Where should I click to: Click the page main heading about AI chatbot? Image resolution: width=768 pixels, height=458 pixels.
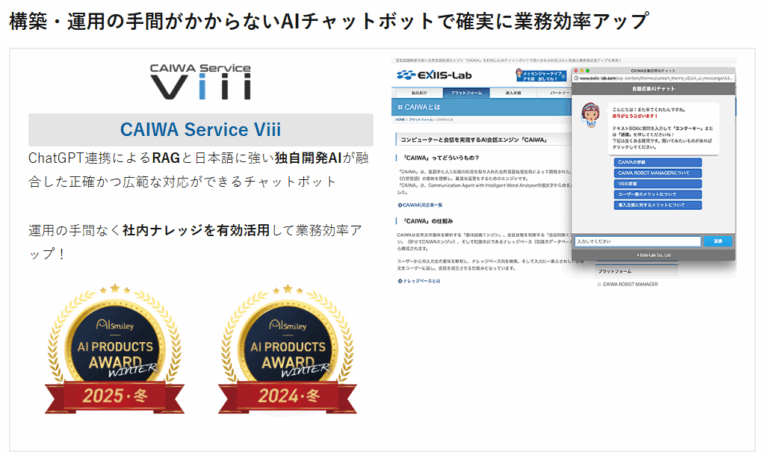tap(329, 21)
